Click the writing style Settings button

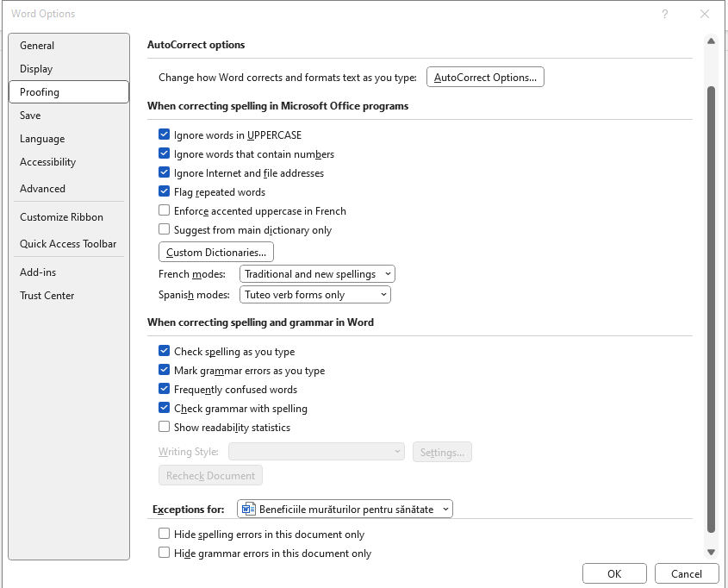tap(442, 452)
